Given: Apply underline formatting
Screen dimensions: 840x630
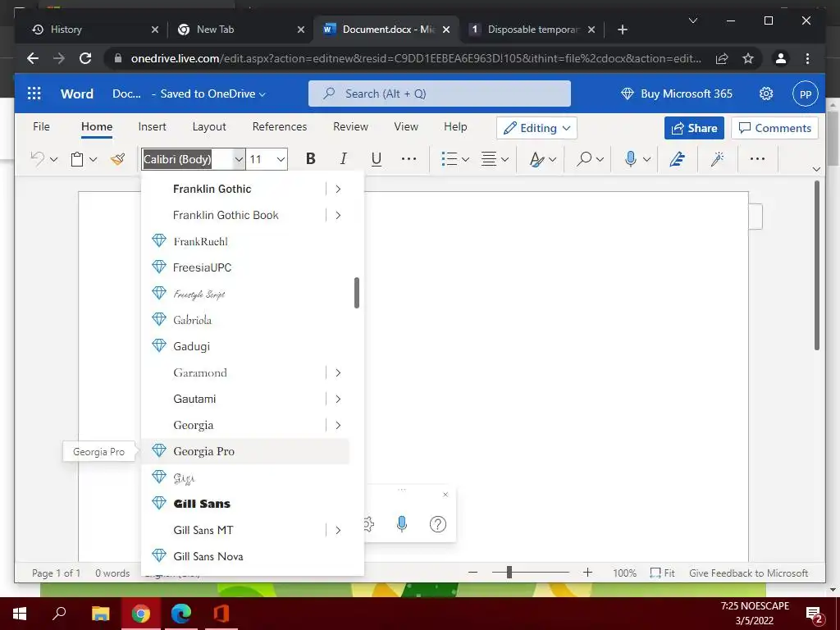Looking at the screenshot, I should point(377,158).
